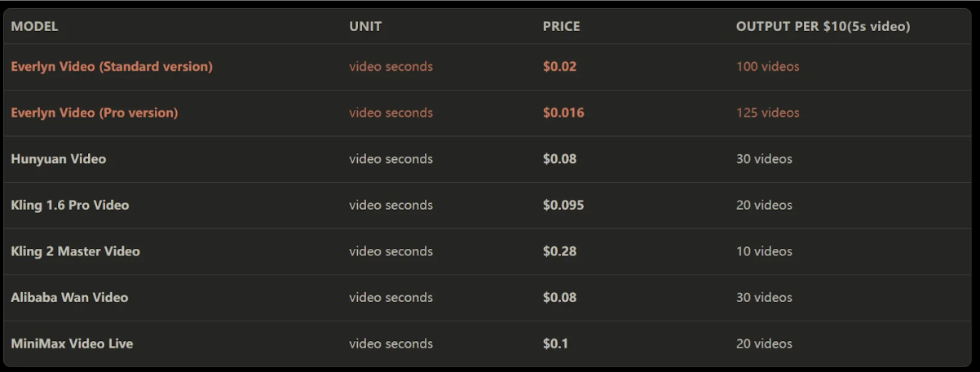Click the $0.095 price cell
980x372 pixels.
point(563,206)
